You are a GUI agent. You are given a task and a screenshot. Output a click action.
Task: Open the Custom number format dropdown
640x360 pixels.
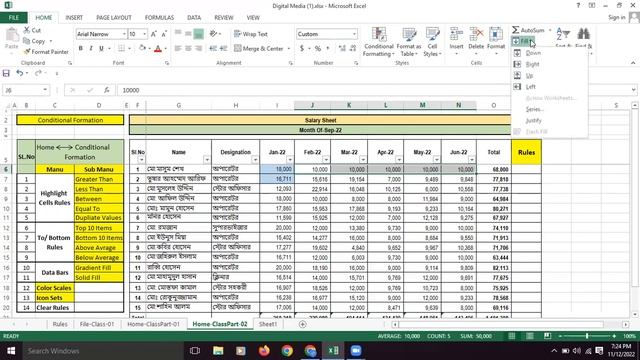[x=354, y=34]
